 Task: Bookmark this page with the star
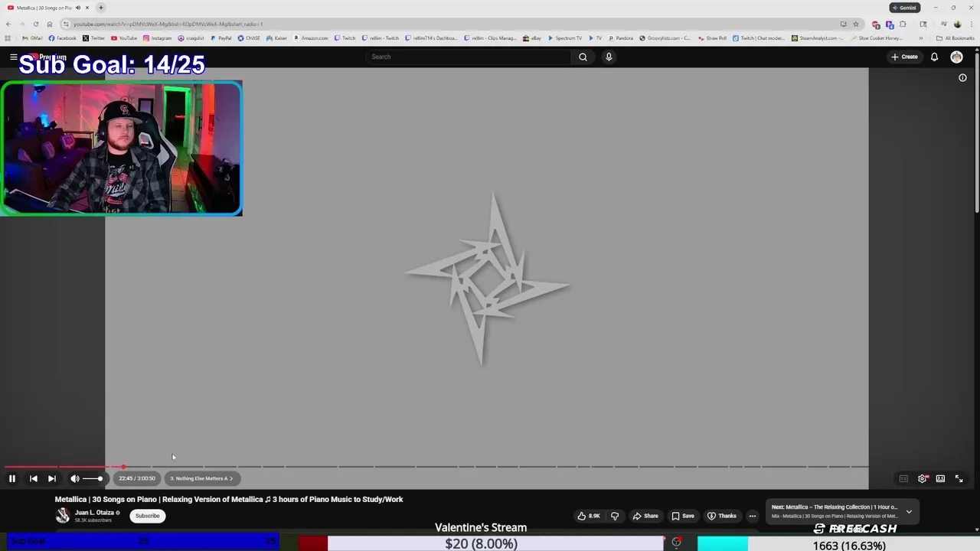856,24
